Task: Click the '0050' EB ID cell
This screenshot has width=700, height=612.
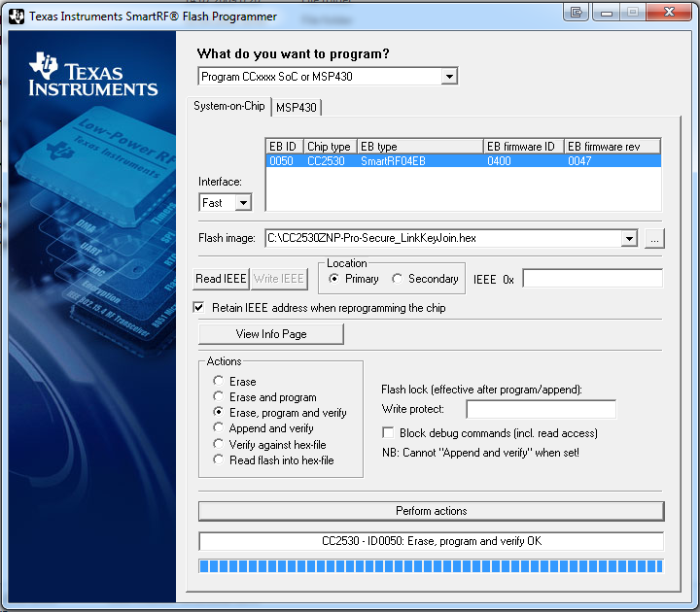Action: pos(281,161)
